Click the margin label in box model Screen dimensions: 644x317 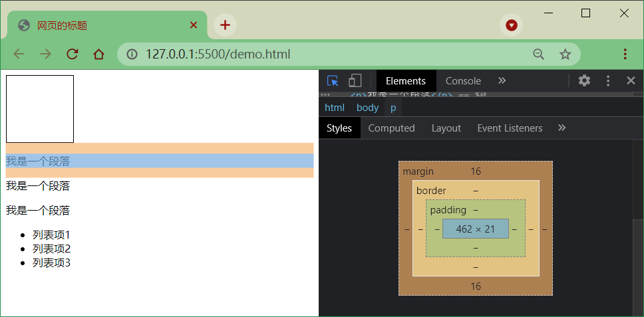[418, 171]
